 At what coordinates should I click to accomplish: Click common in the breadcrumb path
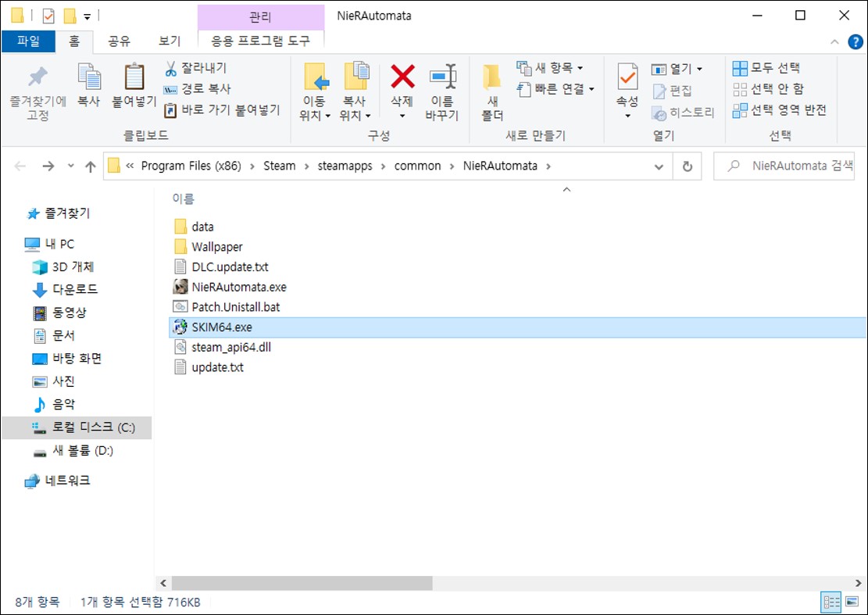point(417,166)
